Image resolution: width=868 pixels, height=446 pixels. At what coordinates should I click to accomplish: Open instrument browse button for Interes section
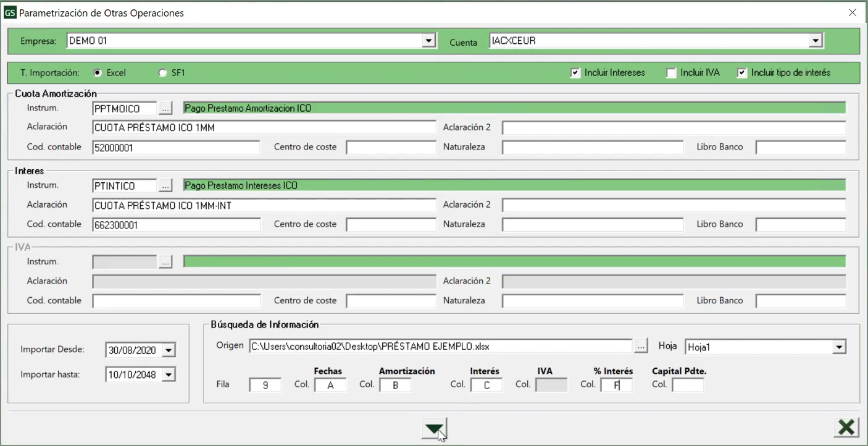click(x=165, y=185)
